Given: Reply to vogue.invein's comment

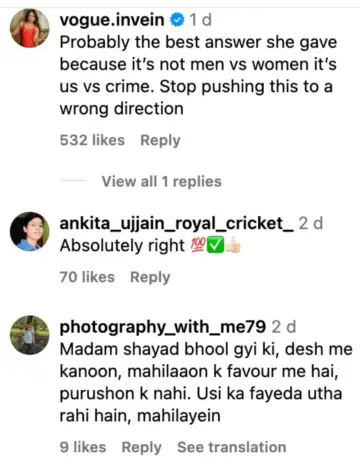Looking at the screenshot, I should point(160,140).
